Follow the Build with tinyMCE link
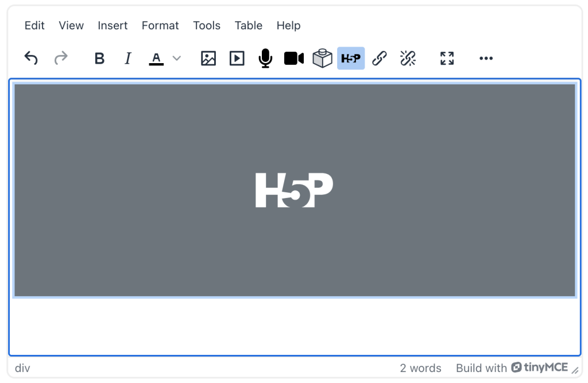 tap(512, 367)
